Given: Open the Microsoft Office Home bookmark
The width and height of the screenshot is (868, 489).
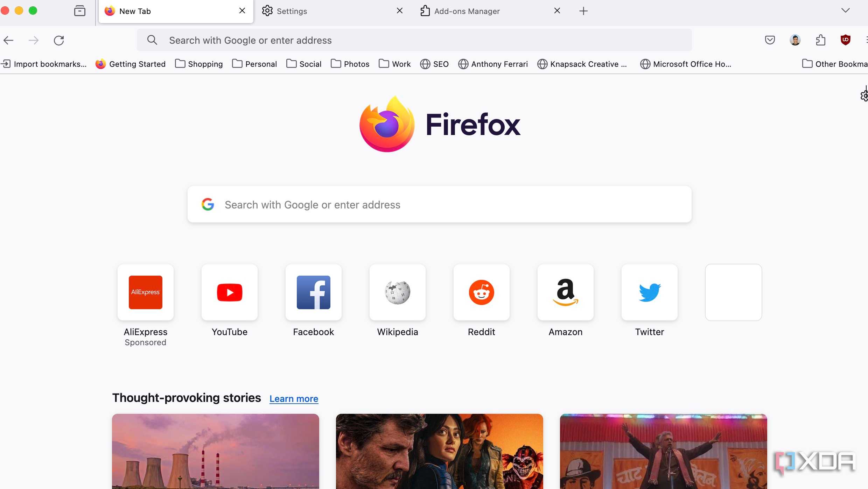Looking at the screenshot, I should [x=686, y=64].
